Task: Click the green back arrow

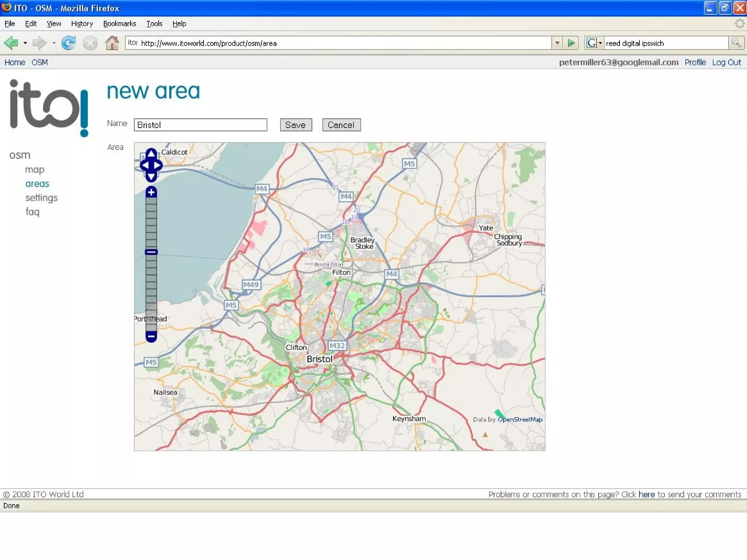Action: (11, 43)
